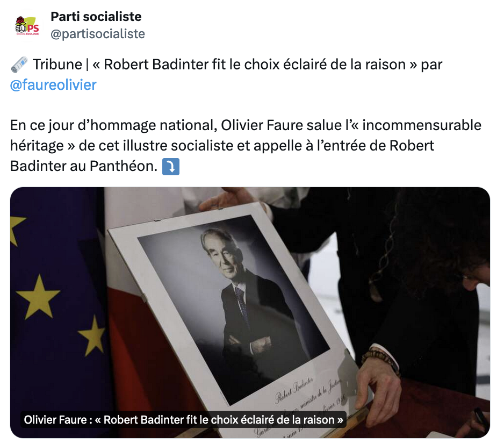Click the phrase incommensurable héritage
This screenshot has width=504, height=443.
coord(246,135)
